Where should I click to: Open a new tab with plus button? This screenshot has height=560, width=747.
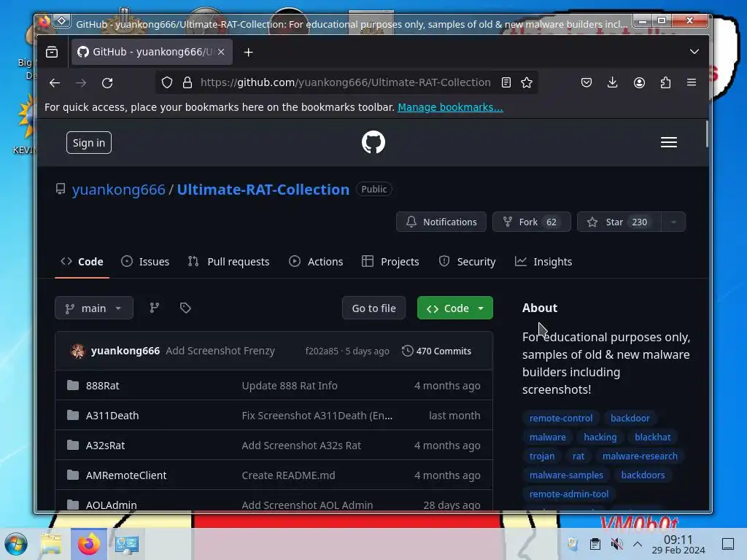pos(248,52)
